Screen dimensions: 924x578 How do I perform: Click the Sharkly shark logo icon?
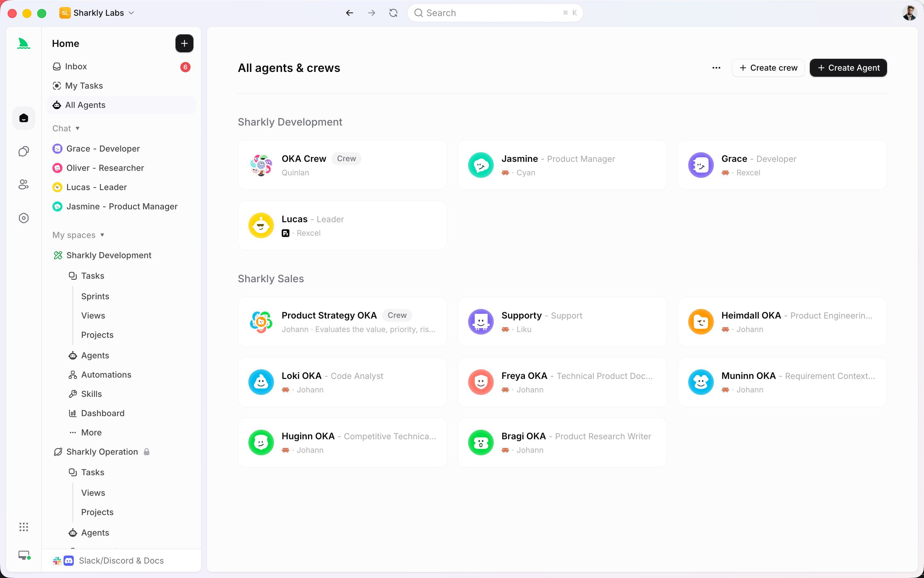click(24, 44)
